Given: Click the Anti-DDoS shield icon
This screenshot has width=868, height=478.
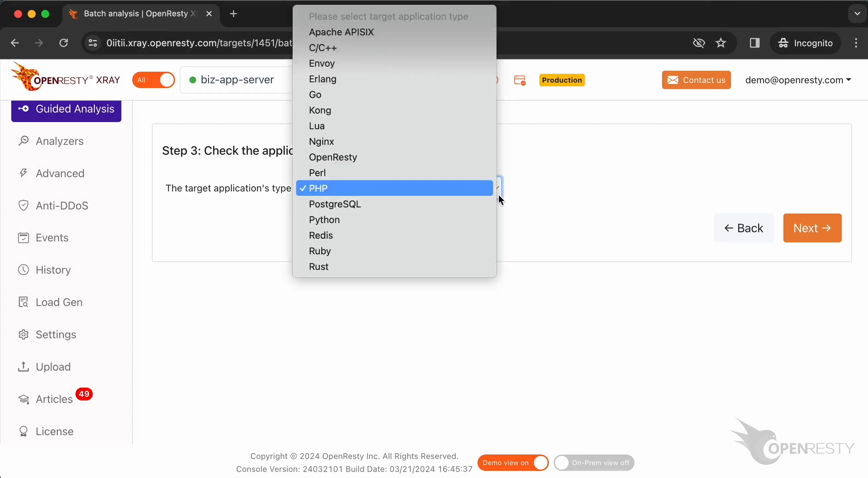Looking at the screenshot, I should point(23,205).
